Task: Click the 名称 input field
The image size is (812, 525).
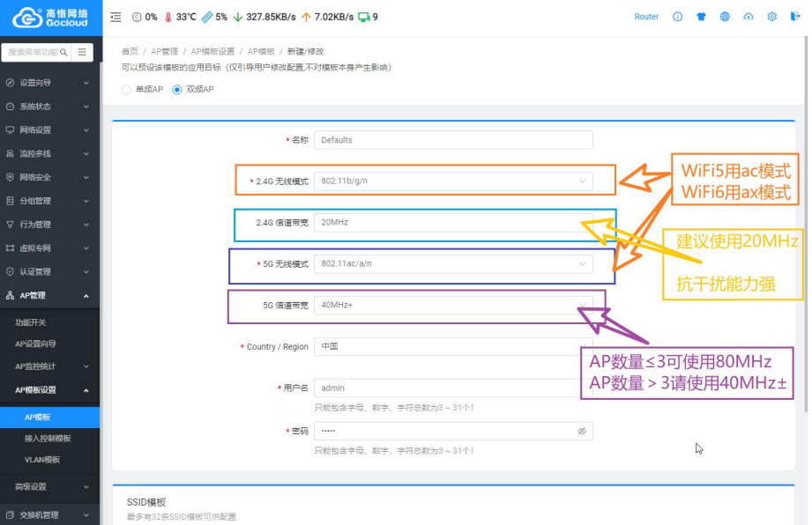Action: (453, 140)
